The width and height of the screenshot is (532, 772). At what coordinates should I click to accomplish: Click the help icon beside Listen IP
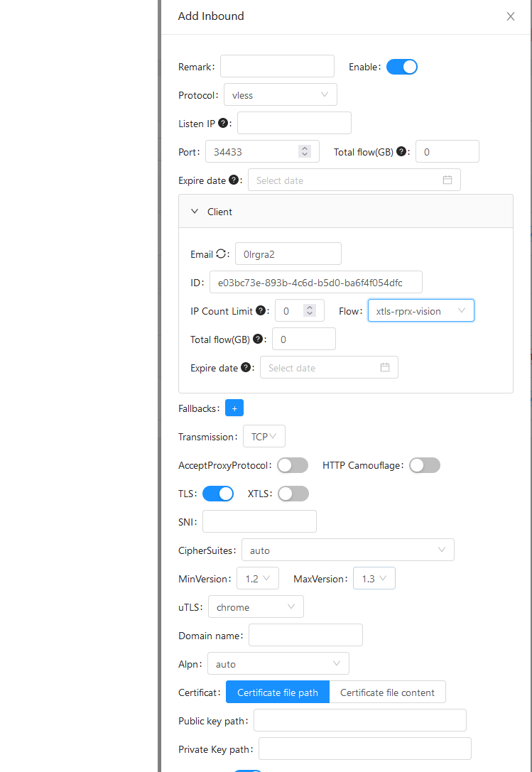click(x=223, y=123)
